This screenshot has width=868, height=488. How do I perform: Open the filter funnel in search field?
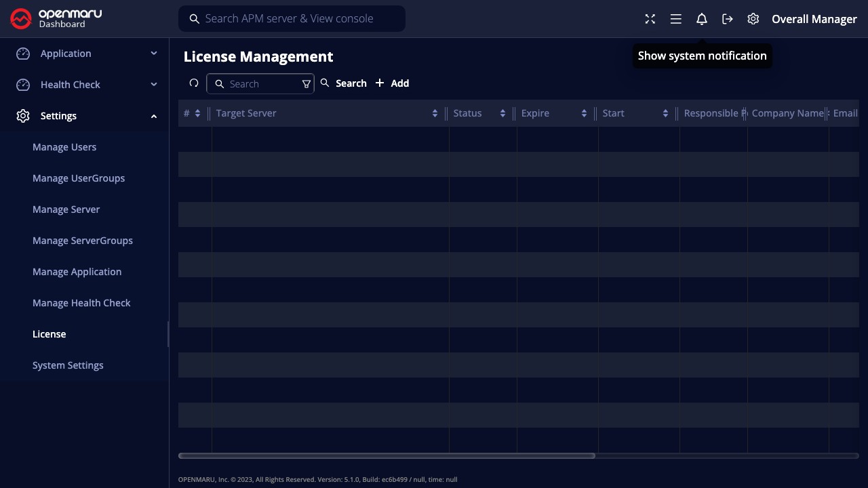(306, 84)
